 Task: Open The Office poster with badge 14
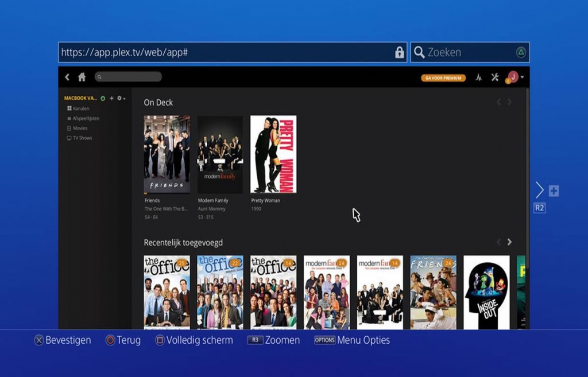273,292
